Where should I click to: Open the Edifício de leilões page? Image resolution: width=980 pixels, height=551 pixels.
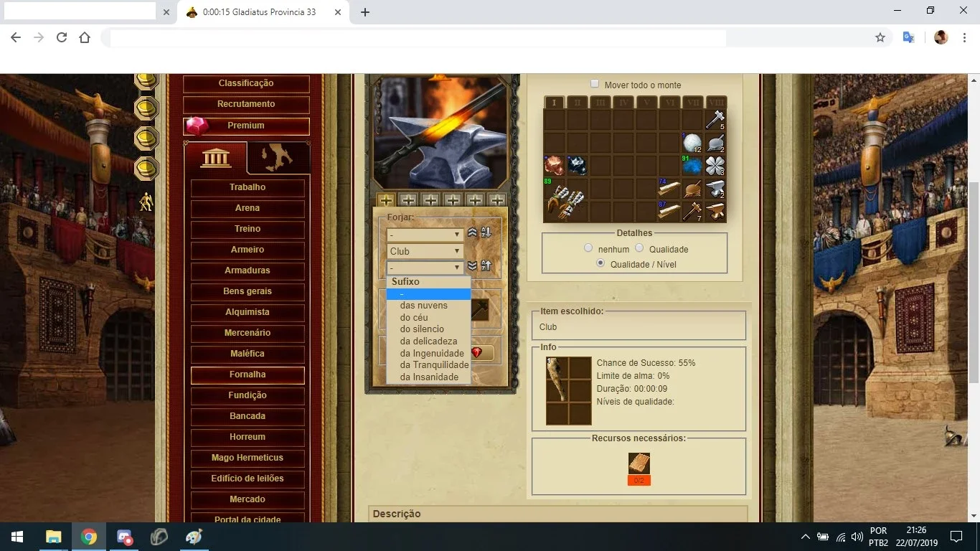pyautogui.click(x=248, y=479)
